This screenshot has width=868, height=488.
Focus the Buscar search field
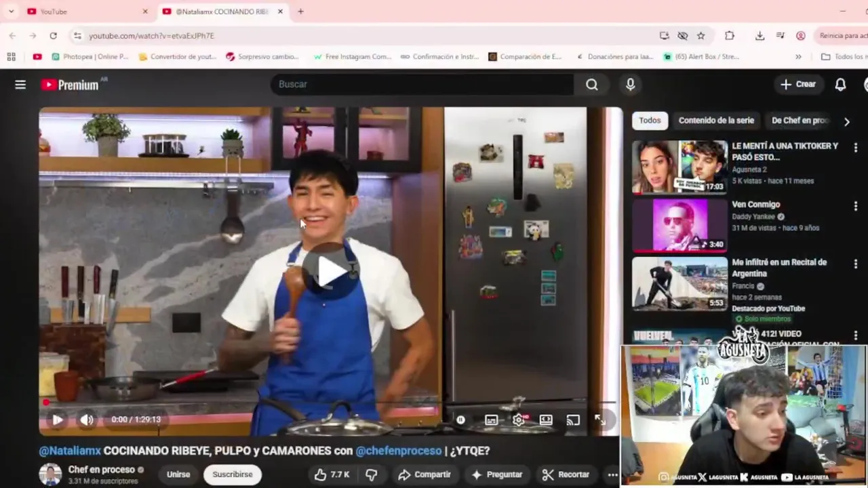coord(422,84)
